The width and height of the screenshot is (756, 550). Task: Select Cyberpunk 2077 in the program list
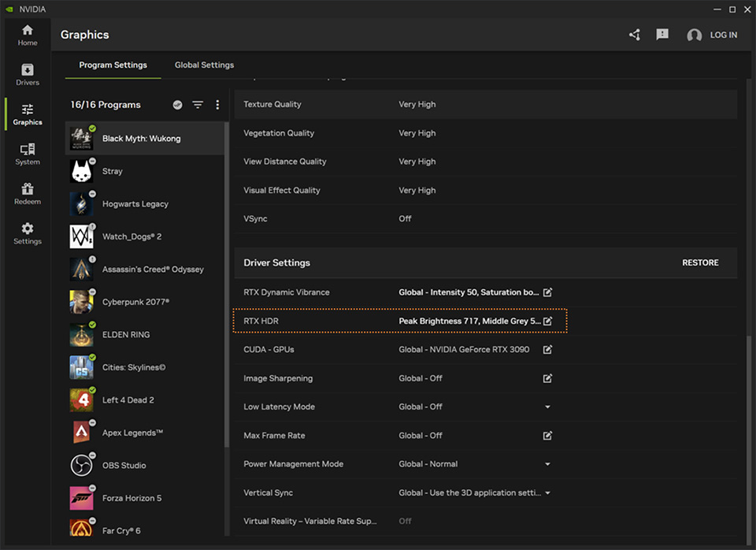coord(135,302)
